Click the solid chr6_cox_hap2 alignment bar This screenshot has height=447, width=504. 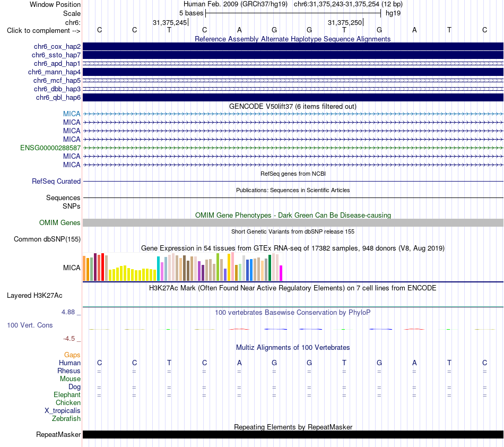pyautogui.click(x=293, y=47)
